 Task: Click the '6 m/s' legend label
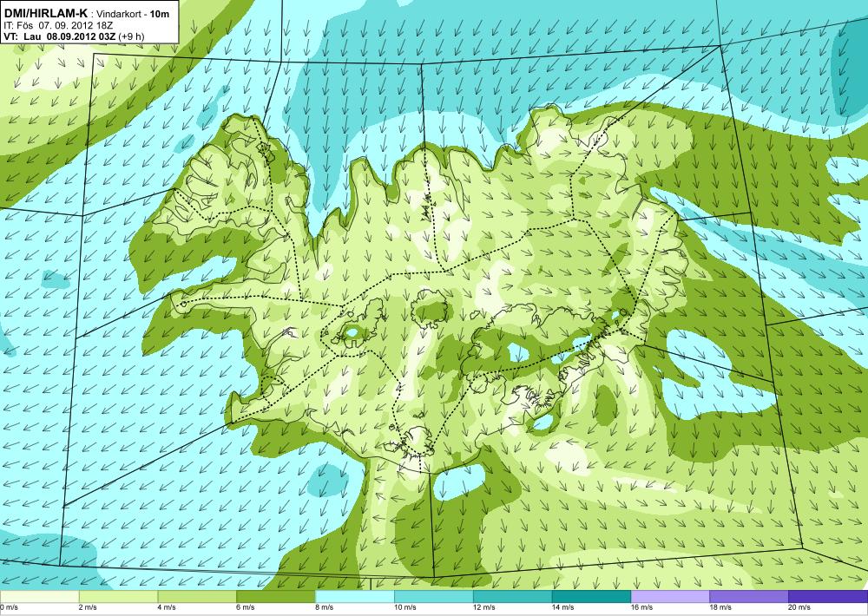tap(246, 607)
